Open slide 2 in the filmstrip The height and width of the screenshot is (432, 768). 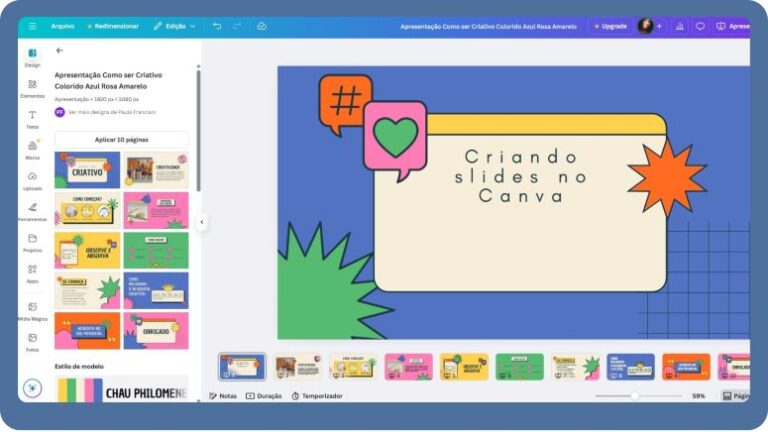click(298, 367)
